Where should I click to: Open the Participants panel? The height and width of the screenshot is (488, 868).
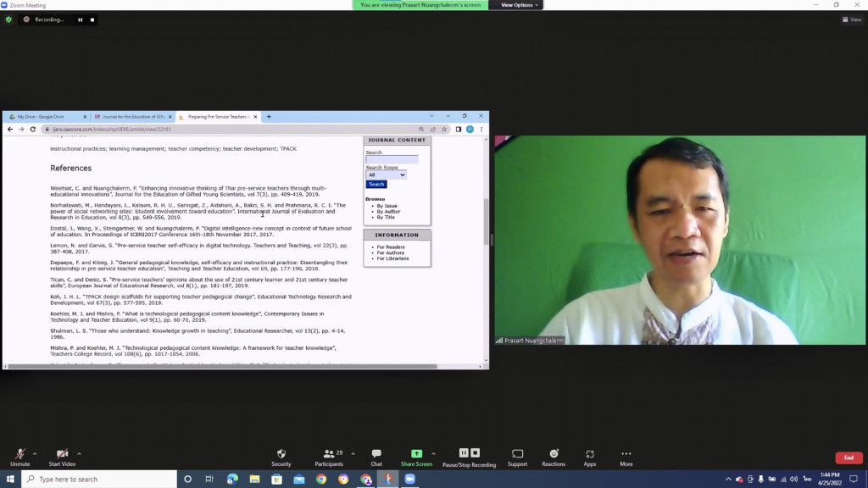[329, 455]
